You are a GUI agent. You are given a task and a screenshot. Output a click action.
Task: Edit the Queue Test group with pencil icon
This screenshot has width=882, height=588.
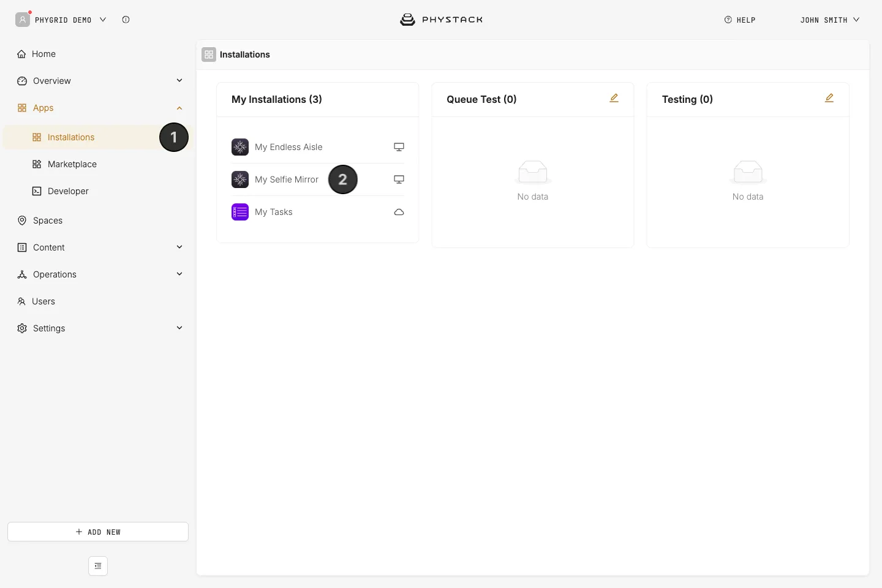614,98
